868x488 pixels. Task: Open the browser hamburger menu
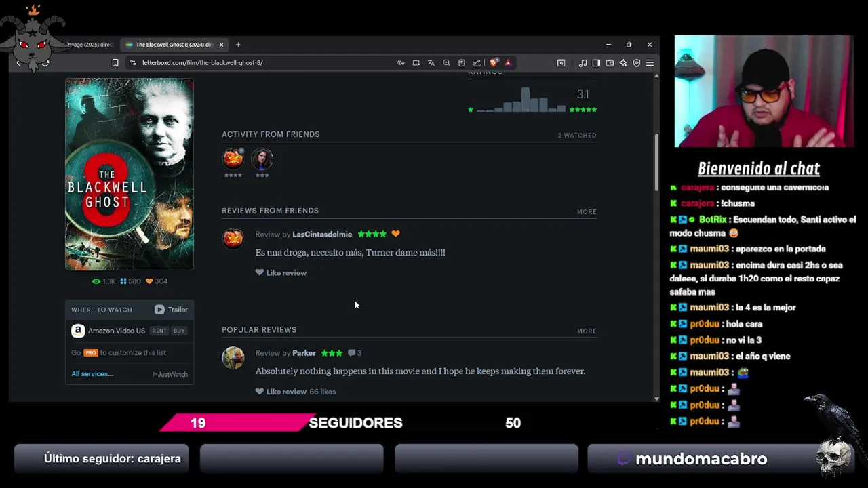(x=650, y=63)
